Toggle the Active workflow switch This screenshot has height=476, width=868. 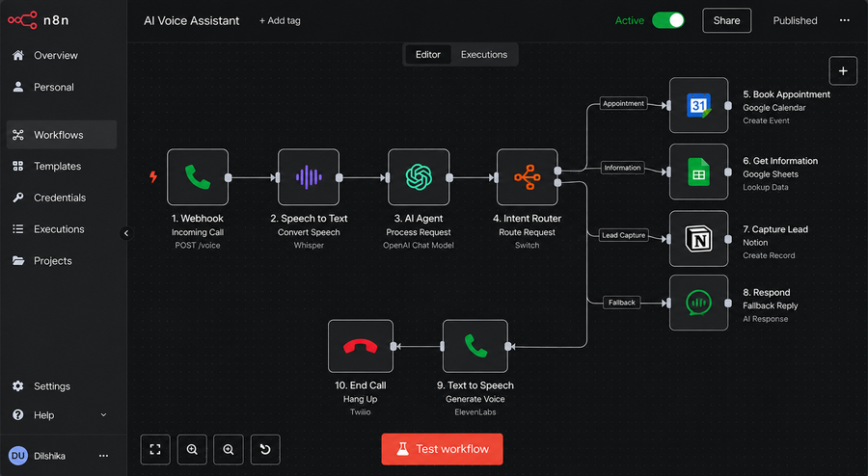668,20
